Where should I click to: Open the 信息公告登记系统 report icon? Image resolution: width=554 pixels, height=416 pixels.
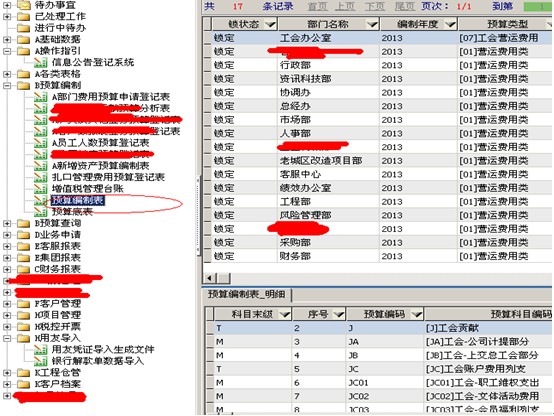point(40,63)
